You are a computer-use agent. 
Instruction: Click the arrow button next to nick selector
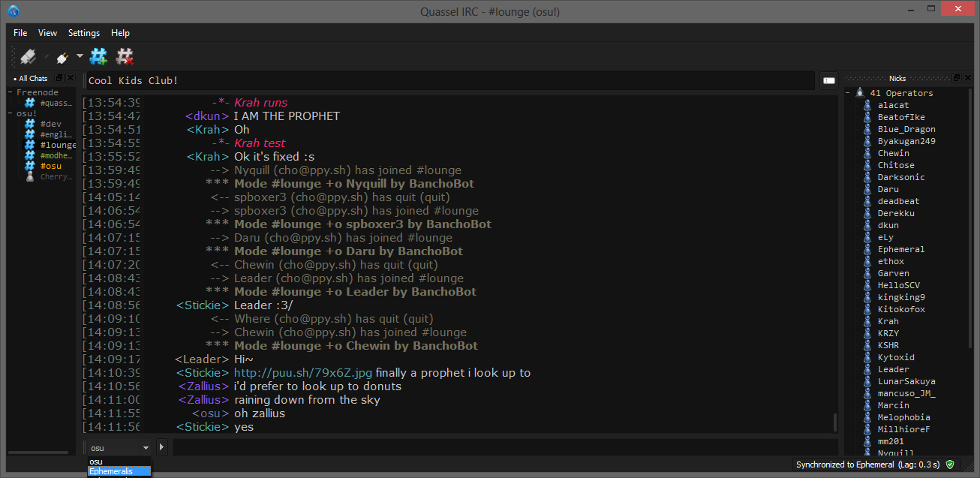pos(162,447)
